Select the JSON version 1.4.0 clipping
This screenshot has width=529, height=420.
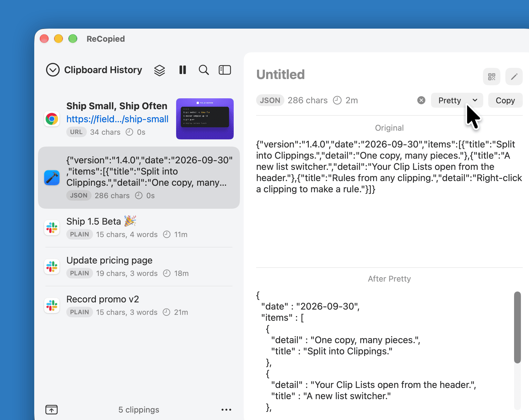(x=139, y=178)
